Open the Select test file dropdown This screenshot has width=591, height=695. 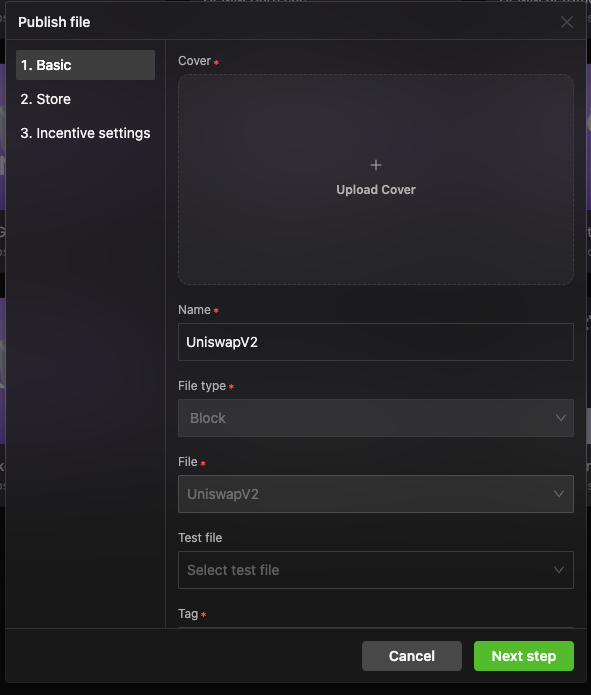pos(376,570)
